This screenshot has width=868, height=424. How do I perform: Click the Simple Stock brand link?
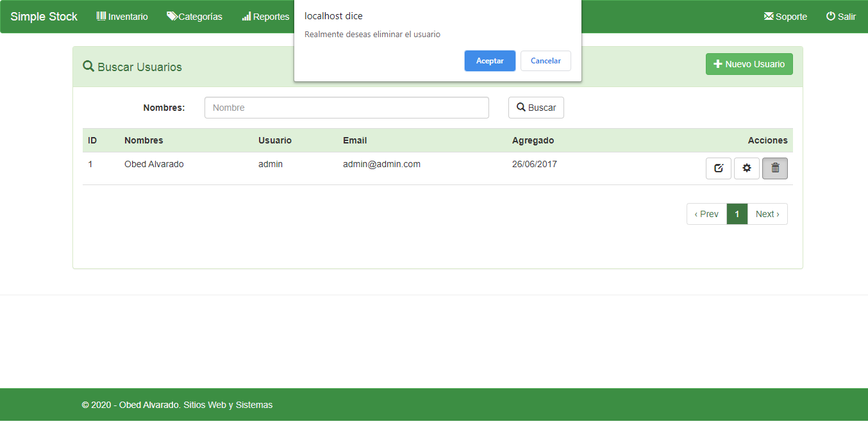pyautogui.click(x=44, y=17)
